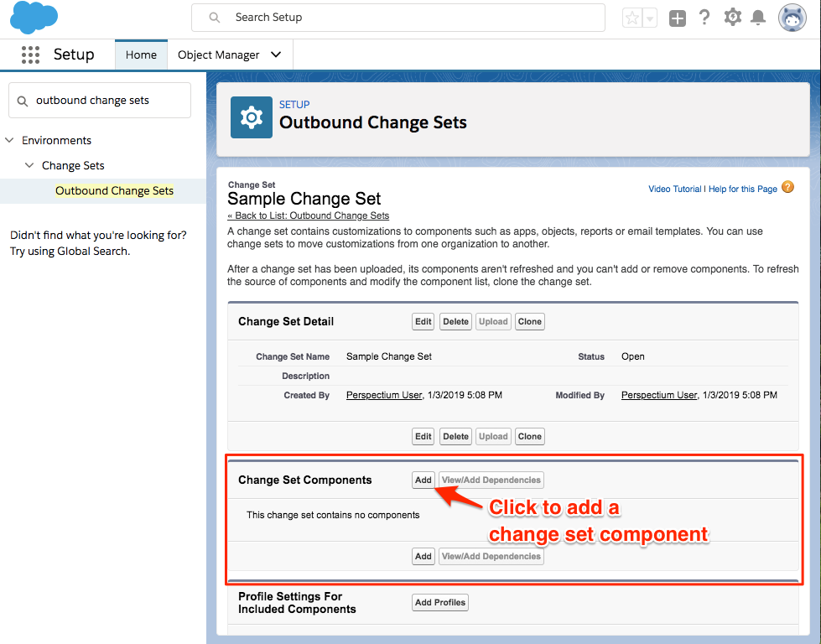This screenshot has height=644, width=821.
Task: Open Help for this Page link
Action: tap(743, 189)
